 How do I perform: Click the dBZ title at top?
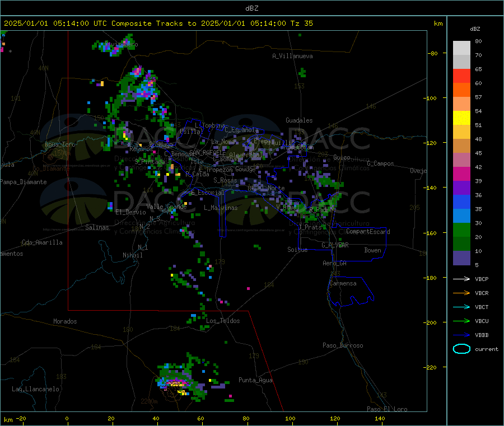251,8
